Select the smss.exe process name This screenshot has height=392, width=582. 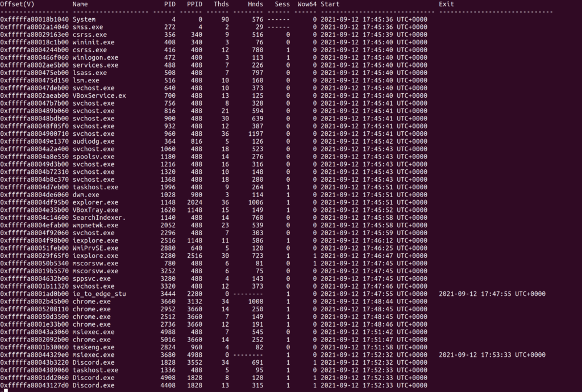pos(88,27)
